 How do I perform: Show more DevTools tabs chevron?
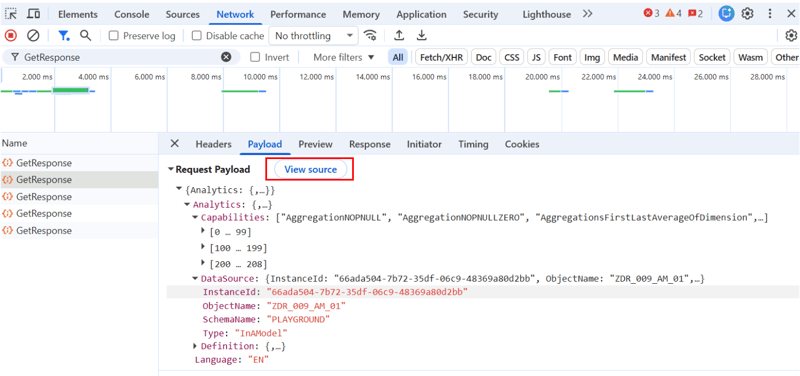pyautogui.click(x=588, y=14)
